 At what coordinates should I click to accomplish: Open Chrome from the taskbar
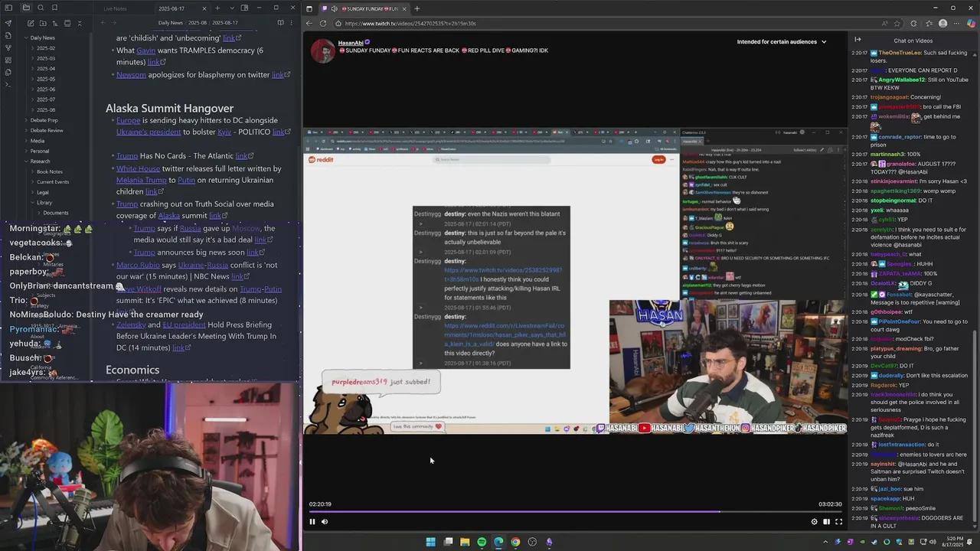coord(515,542)
